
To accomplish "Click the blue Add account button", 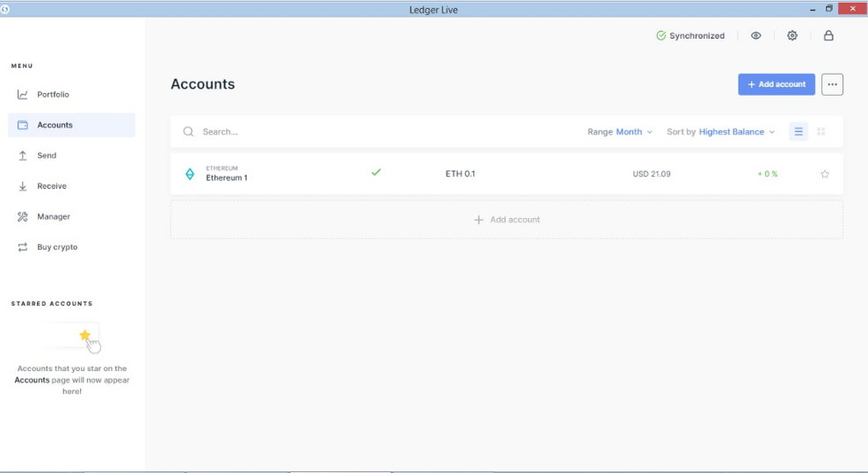I will point(777,84).
